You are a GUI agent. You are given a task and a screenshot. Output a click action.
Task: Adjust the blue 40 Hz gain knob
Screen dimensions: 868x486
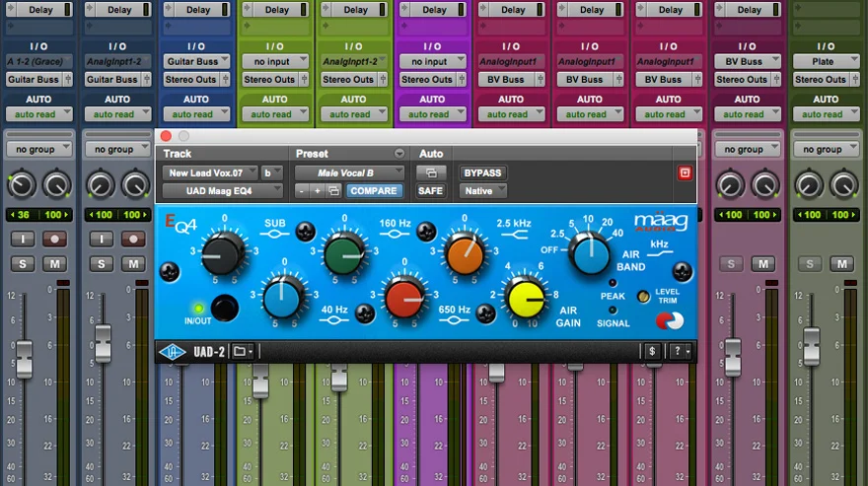[x=283, y=298]
